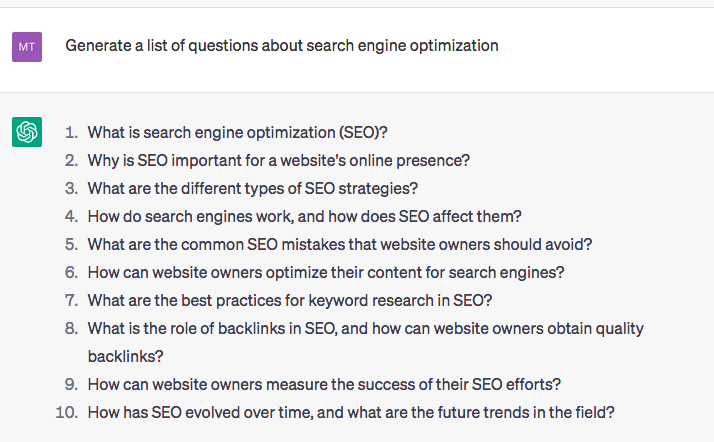
Task: Click the purple MT user avatar
Action: point(27,47)
